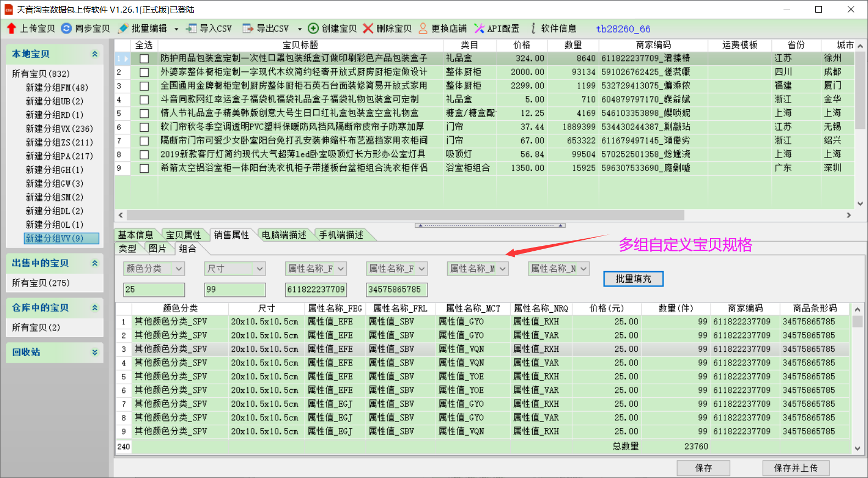Open the batch edit pencil icon (批量编辑)
This screenshot has height=478, width=868.
click(x=123, y=29)
